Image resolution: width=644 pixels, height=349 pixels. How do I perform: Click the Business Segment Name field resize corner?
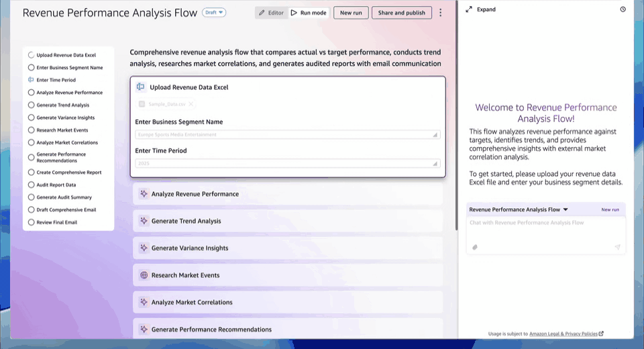(x=435, y=135)
